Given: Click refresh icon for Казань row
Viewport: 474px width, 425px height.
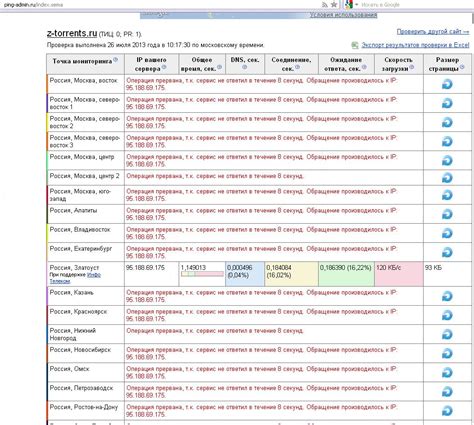Looking at the screenshot, I should tap(447, 296).
